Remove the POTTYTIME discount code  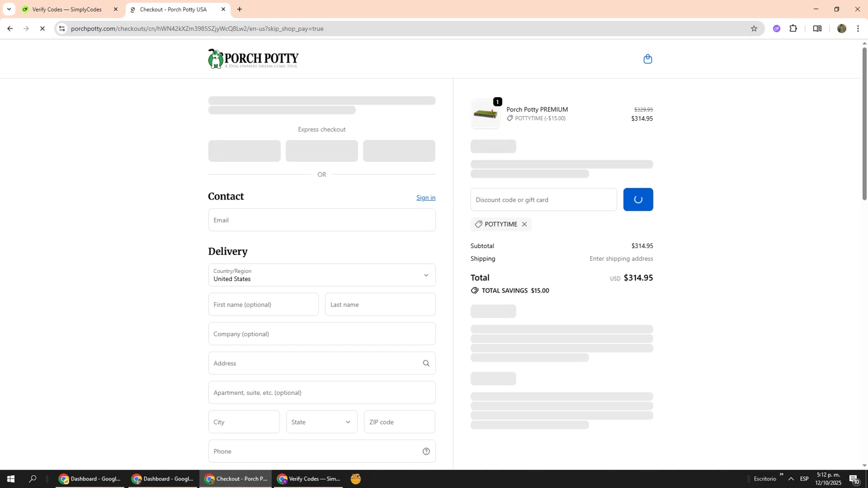click(x=524, y=224)
